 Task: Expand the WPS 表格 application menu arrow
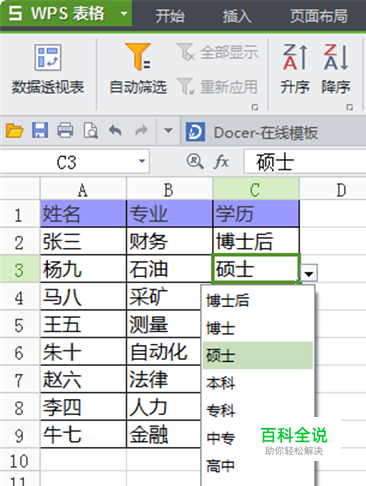click(124, 14)
